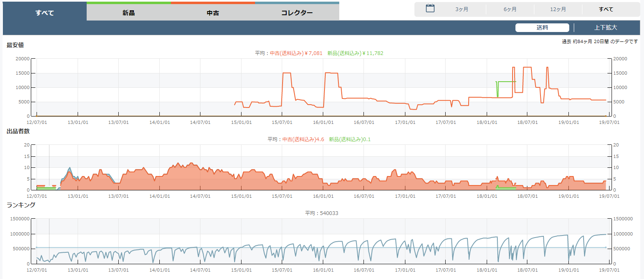Click 15/07/01 on the 最安値 chart axis
644x279 pixels.
[x=282, y=122]
